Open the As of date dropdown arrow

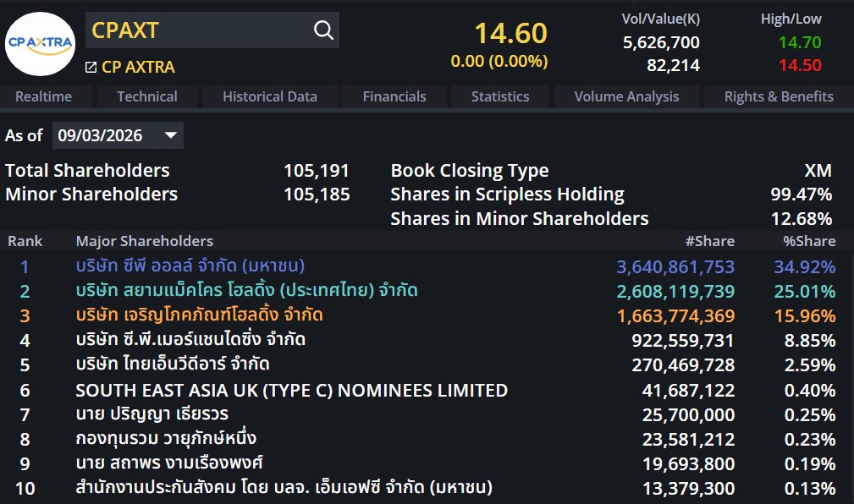point(170,135)
